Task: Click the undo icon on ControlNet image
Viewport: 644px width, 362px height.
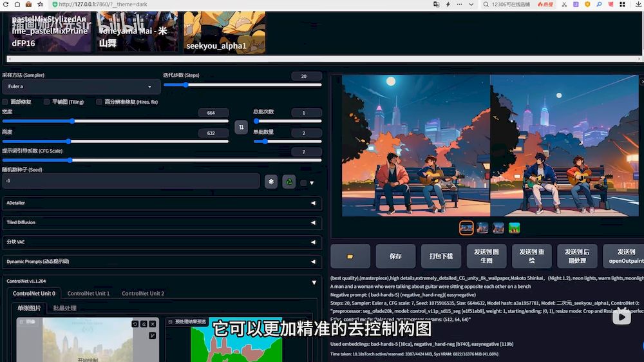Action: pos(135,324)
